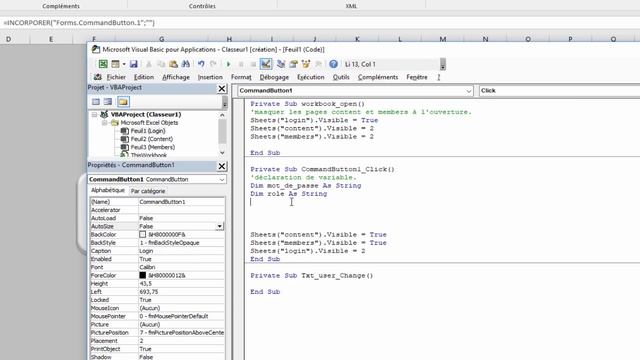
Task: Open the Format menu
Action: tap(241, 77)
